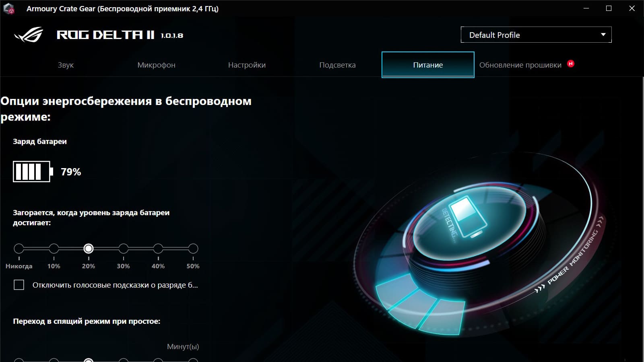The height and width of the screenshot is (362, 644).
Task: Set battery alert level to 10%
Action: pyautogui.click(x=54, y=249)
